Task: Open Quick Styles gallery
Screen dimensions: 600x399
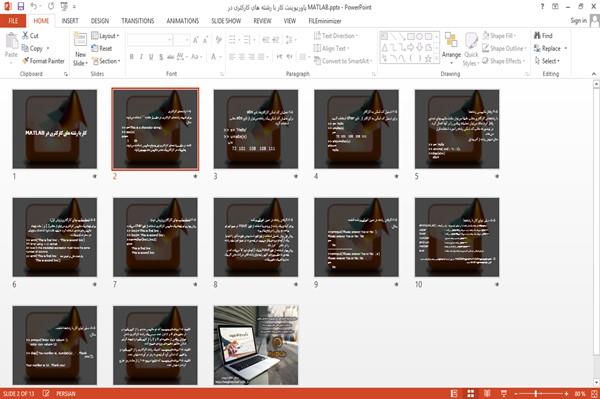Action: tap(471, 50)
